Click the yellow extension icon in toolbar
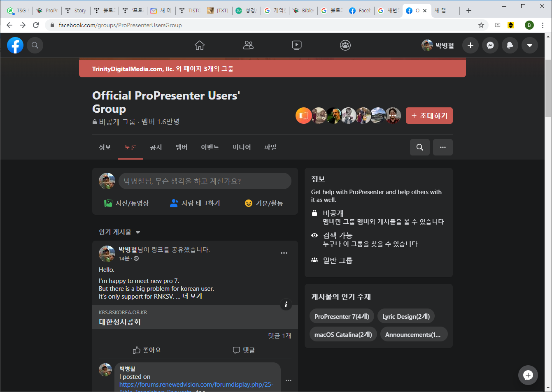Screen dimensions: 552x392 click(511, 25)
